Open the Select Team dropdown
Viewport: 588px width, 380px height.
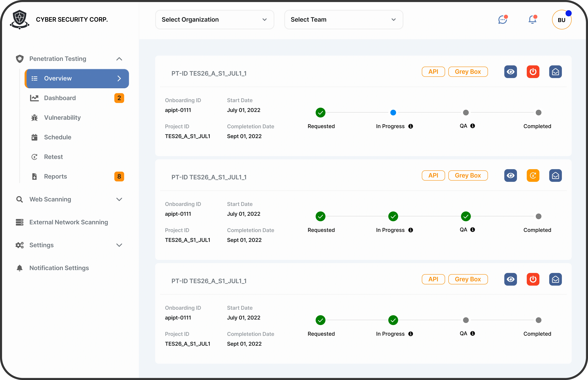click(343, 20)
